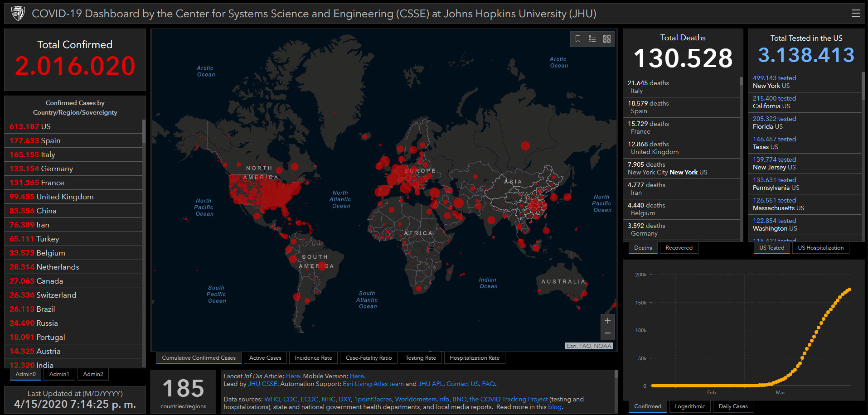Click the Worldometers.info data source link
This screenshot has width=868, height=415.
(422, 399)
